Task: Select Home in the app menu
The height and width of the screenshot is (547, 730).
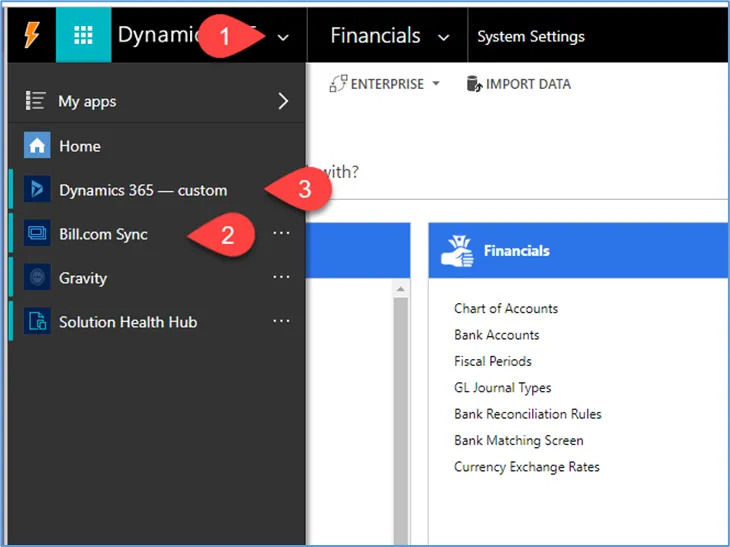Action: click(x=156, y=146)
